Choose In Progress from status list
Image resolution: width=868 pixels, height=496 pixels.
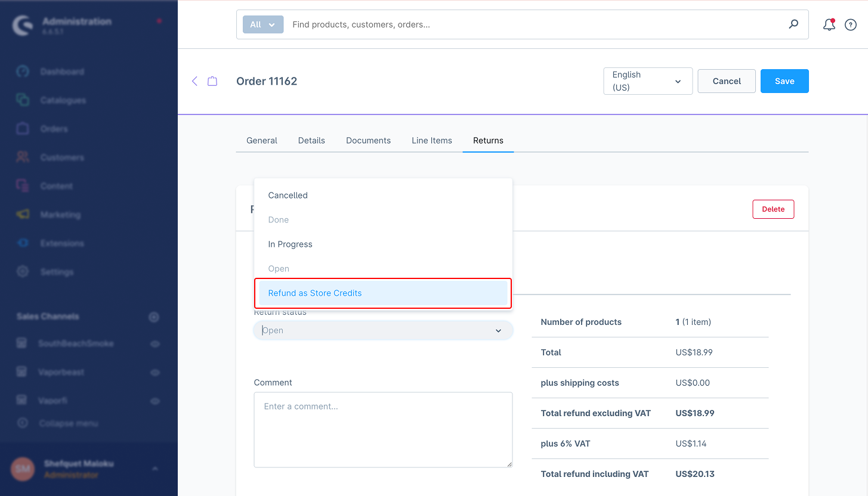pos(291,244)
